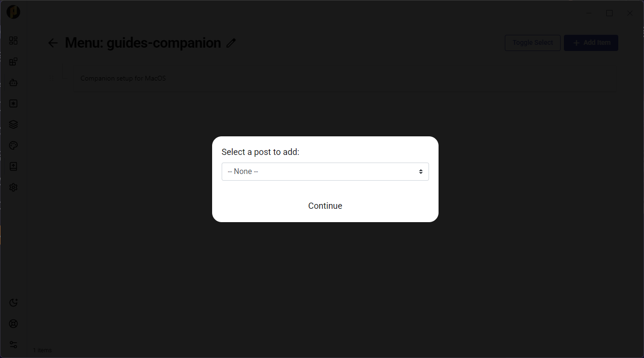Open the preferences sliders icon
This screenshot has height=358, width=644.
[x=13, y=345]
